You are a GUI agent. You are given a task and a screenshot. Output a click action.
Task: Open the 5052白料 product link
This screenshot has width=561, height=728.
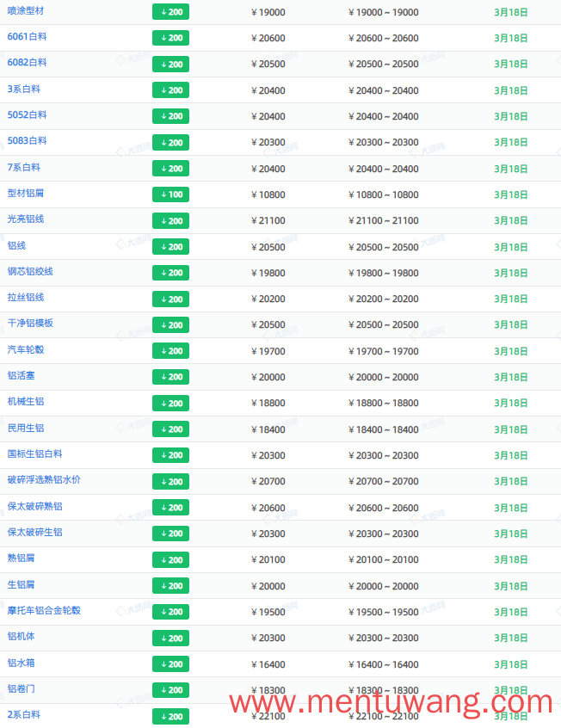27,115
